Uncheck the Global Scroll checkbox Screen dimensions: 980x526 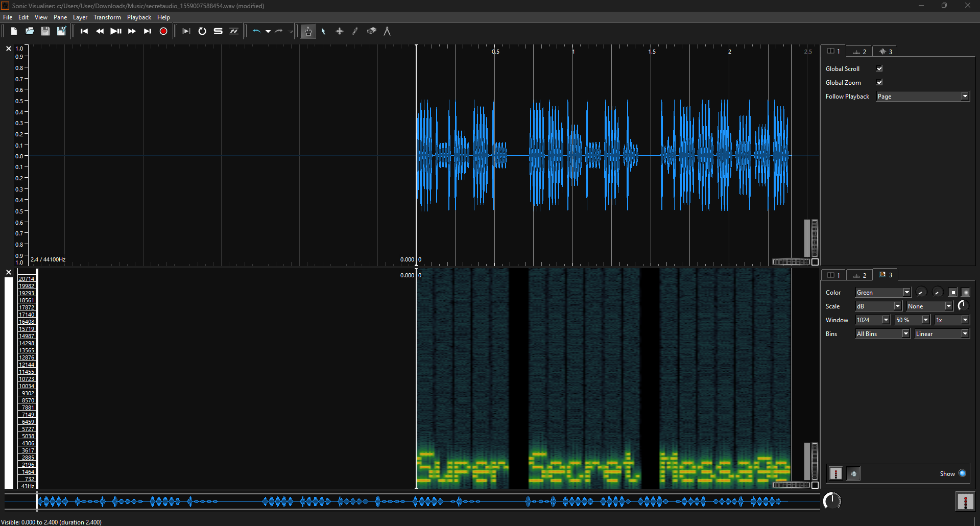tap(879, 68)
